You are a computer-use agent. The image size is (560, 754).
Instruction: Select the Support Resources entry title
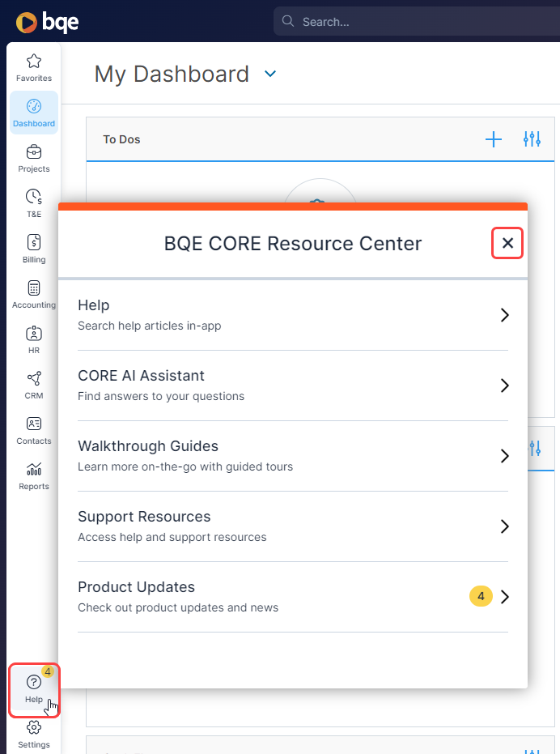pos(144,517)
